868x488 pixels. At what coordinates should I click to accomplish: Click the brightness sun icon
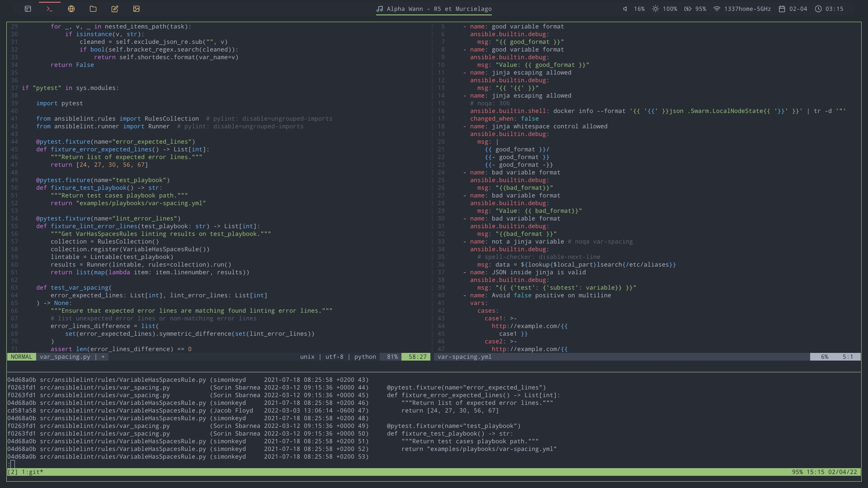click(655, 9)
